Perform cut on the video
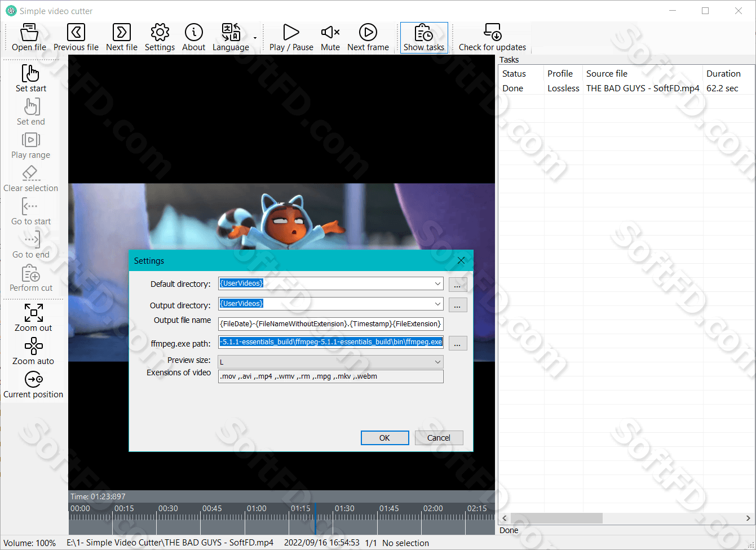 (x=31, y=278)
